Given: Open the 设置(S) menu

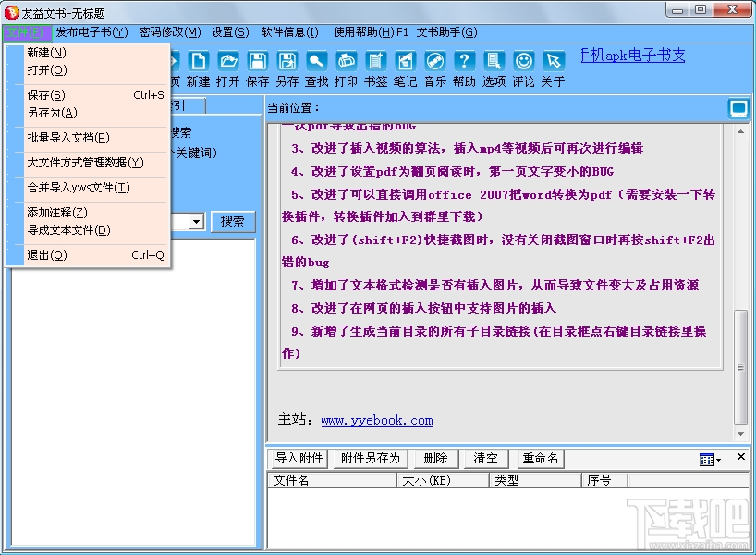Looking at the screenshot, I should click(x=230, y=32).
